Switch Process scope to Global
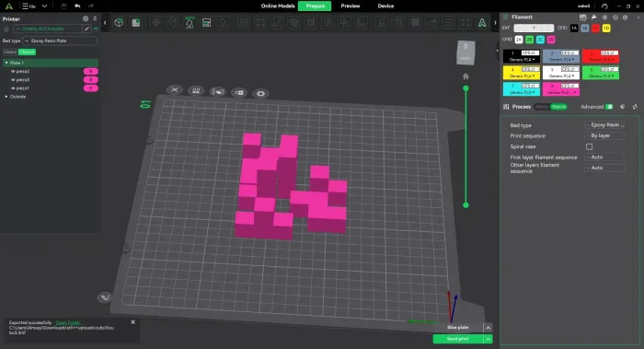This screenshot has width=644, height=349. tap(542, 107)
